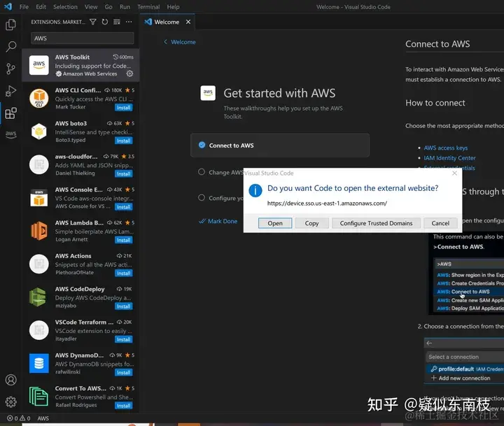
Task: Click Mark Done link
Action: pos(218,221)
